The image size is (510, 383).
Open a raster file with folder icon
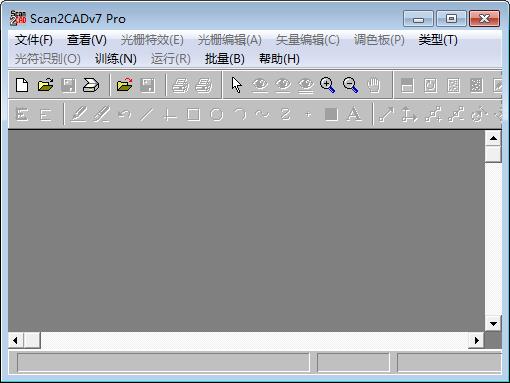[45, 85]
